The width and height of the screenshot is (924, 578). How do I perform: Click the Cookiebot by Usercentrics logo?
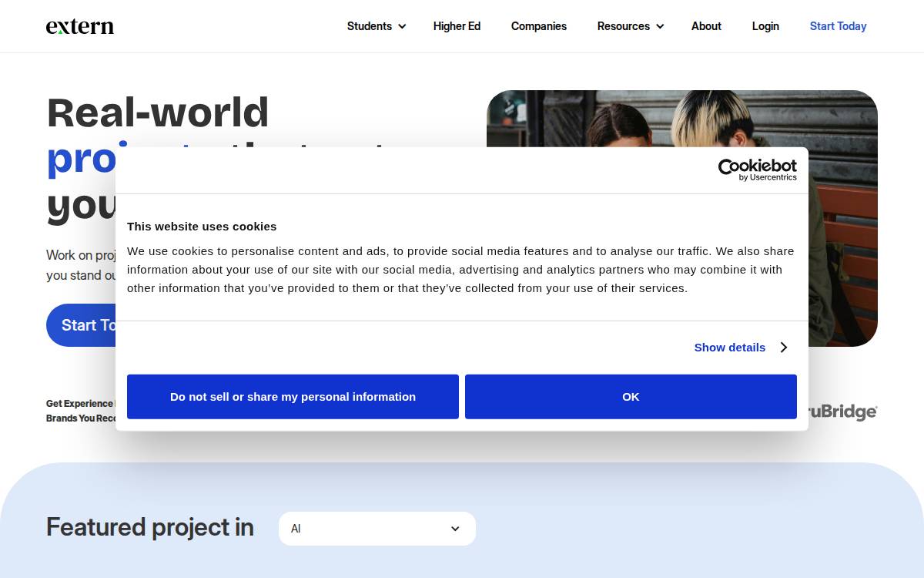(758, 170)
